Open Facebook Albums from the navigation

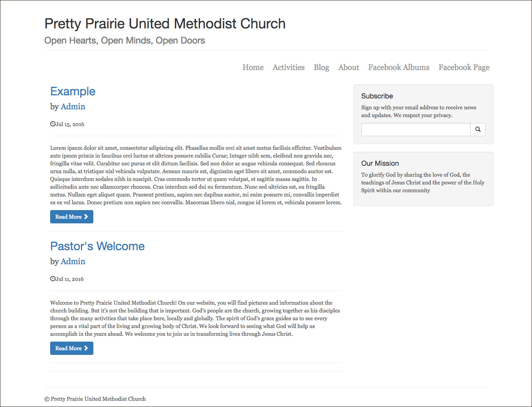399,67
